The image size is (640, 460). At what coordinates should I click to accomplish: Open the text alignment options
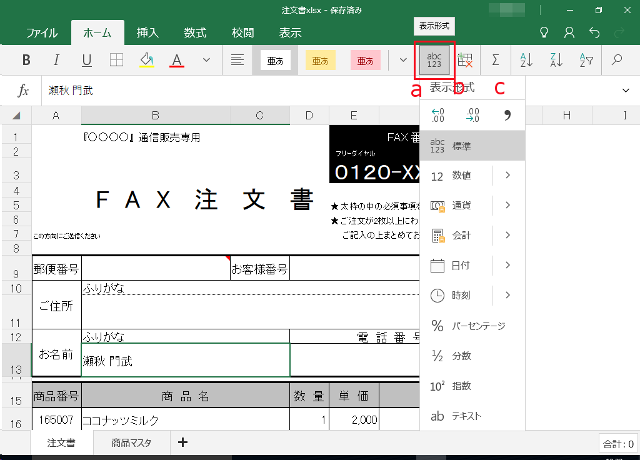coord(237,60)
